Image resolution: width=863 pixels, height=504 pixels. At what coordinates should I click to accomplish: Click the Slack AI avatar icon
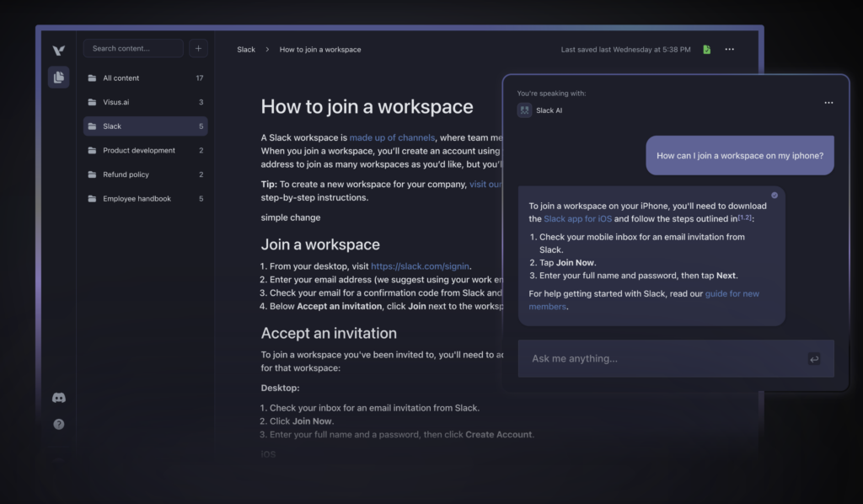524,110
